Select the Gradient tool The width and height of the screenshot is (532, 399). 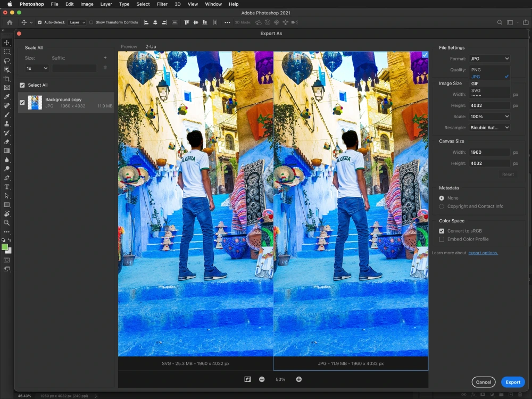coord(7,151)
